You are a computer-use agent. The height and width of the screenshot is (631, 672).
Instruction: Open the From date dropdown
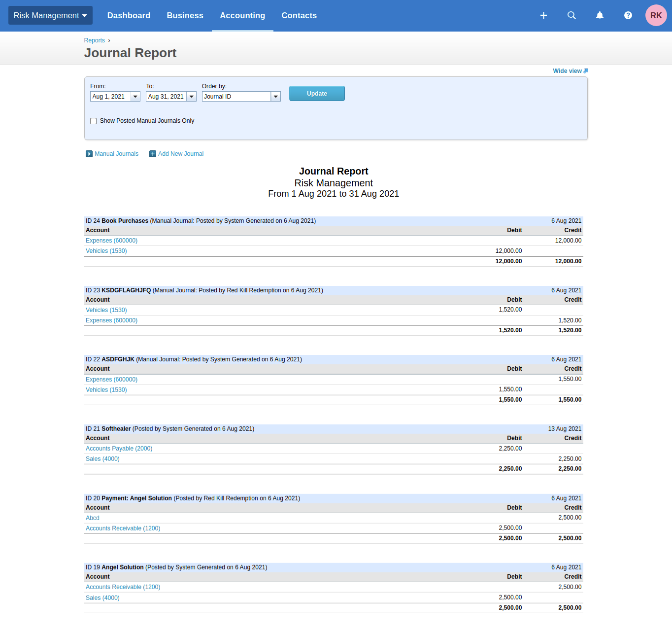135,96
